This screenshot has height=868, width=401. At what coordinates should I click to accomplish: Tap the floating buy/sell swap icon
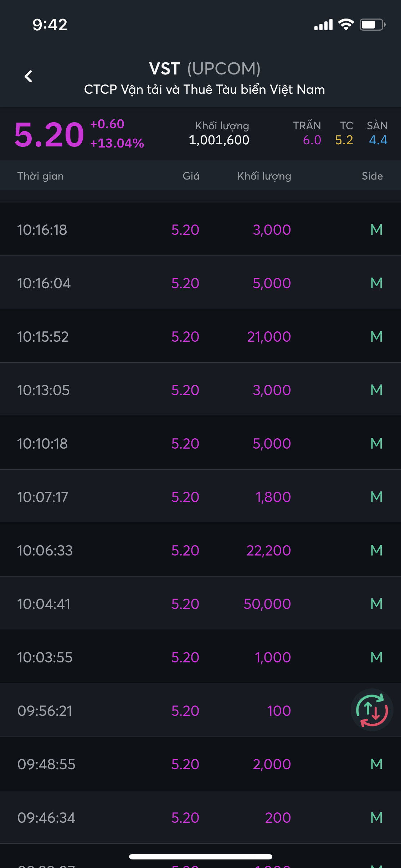(372, 710)
